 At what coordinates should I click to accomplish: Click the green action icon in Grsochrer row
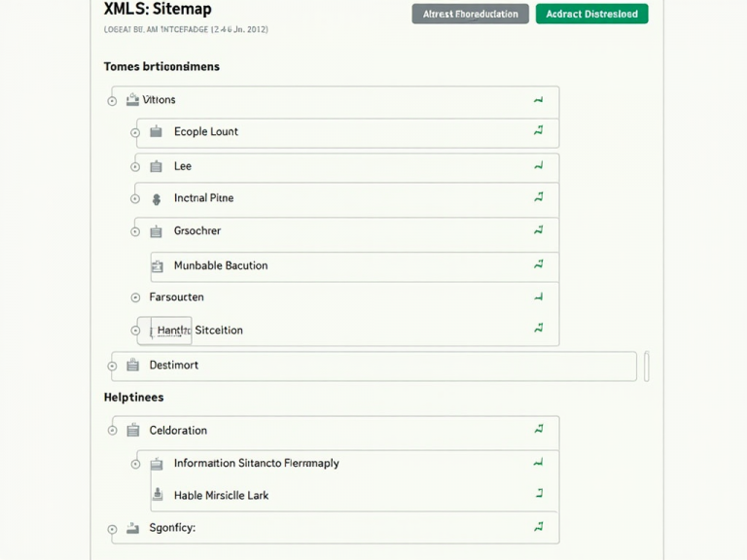538,230
